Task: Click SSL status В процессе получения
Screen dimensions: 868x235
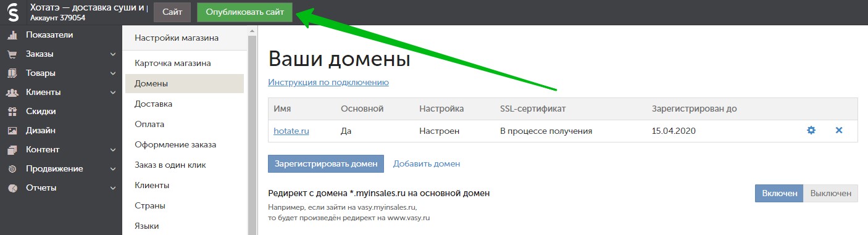Action: pos(546,131)
